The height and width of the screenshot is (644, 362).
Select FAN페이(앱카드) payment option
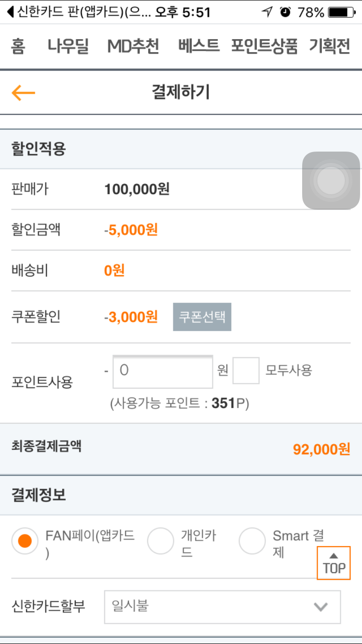pyautogui.click(x=25, y=541)
